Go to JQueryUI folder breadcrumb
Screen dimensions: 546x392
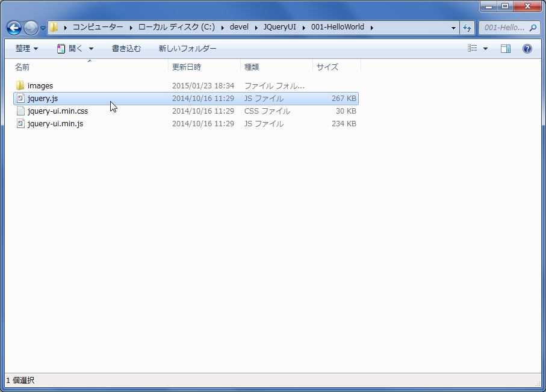[279, 27]
